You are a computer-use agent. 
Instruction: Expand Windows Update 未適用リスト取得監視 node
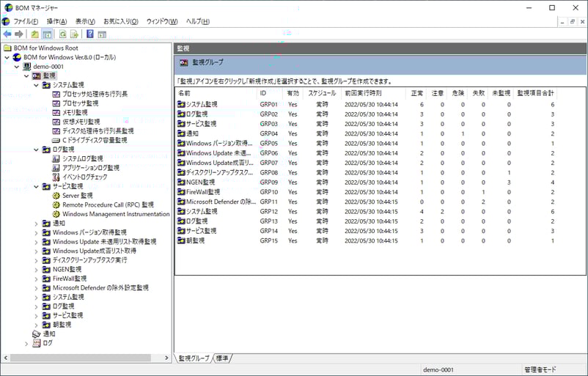tap(36, 242)
